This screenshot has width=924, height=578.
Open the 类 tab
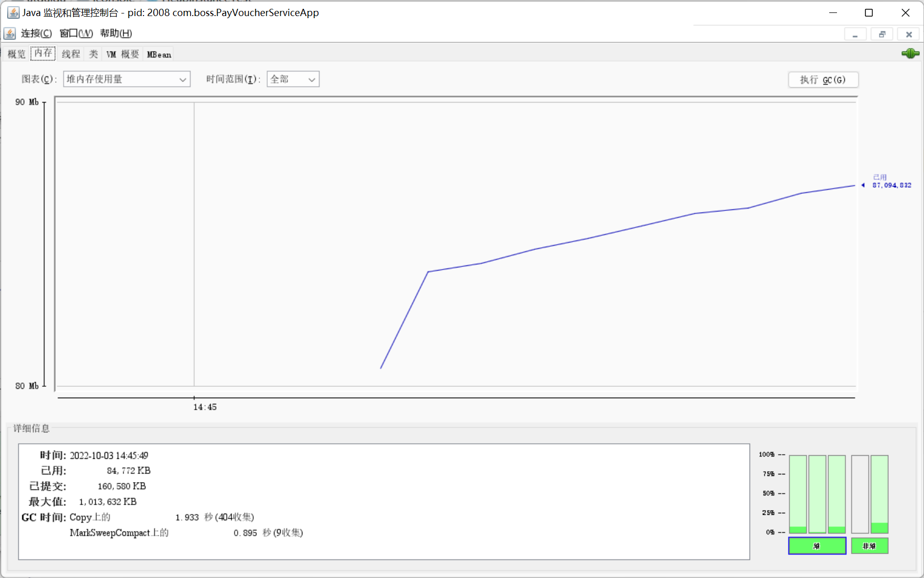coord(93,54)
